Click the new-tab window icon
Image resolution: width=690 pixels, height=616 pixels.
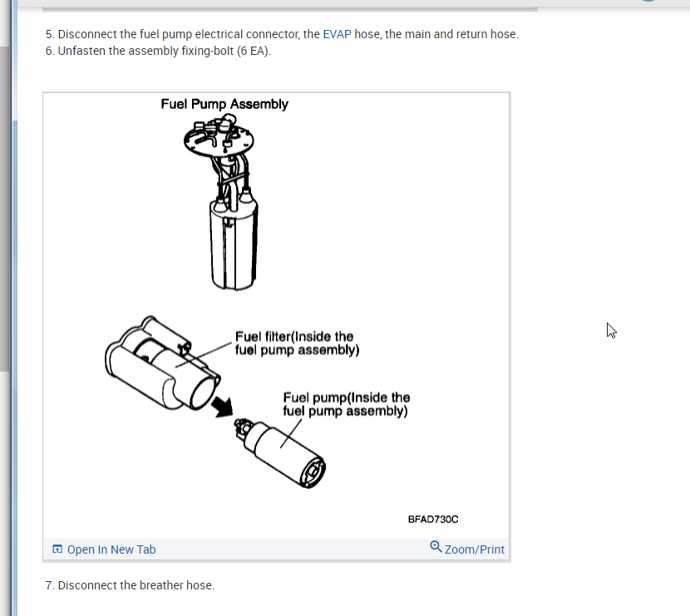(57, 549)
